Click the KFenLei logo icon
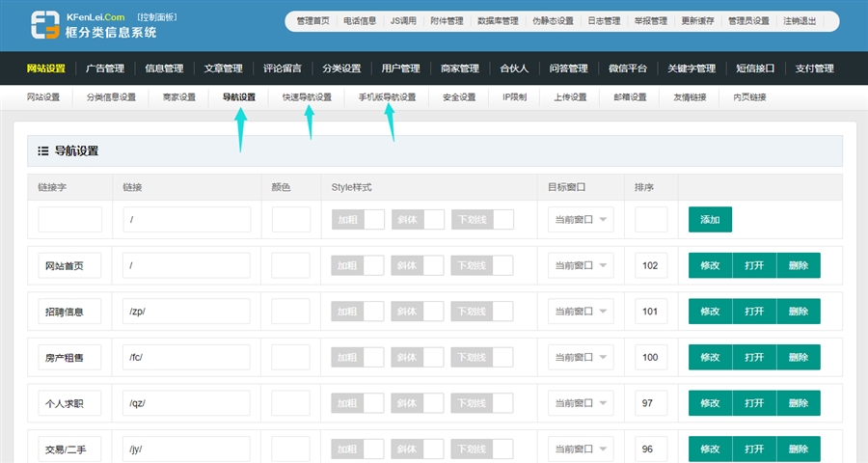 (x=45, y=26)
